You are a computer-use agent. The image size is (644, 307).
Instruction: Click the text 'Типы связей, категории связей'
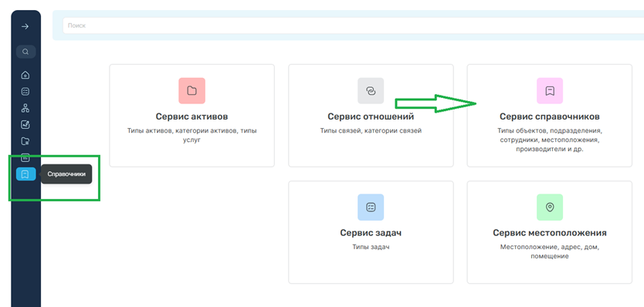tap(371, 131)
